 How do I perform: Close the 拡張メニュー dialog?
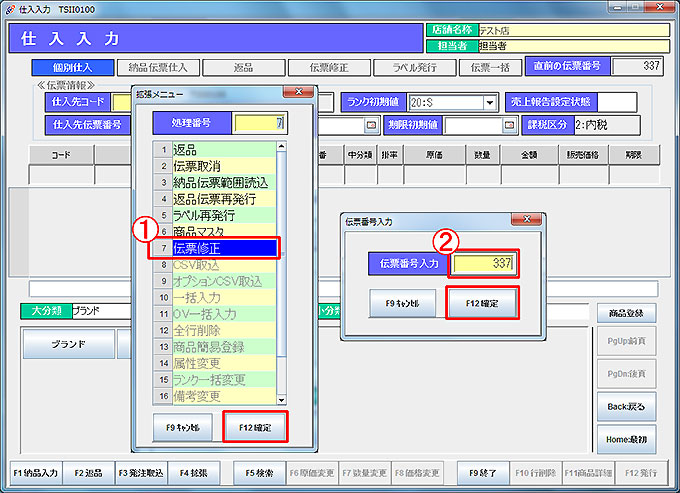coord(298,91)
